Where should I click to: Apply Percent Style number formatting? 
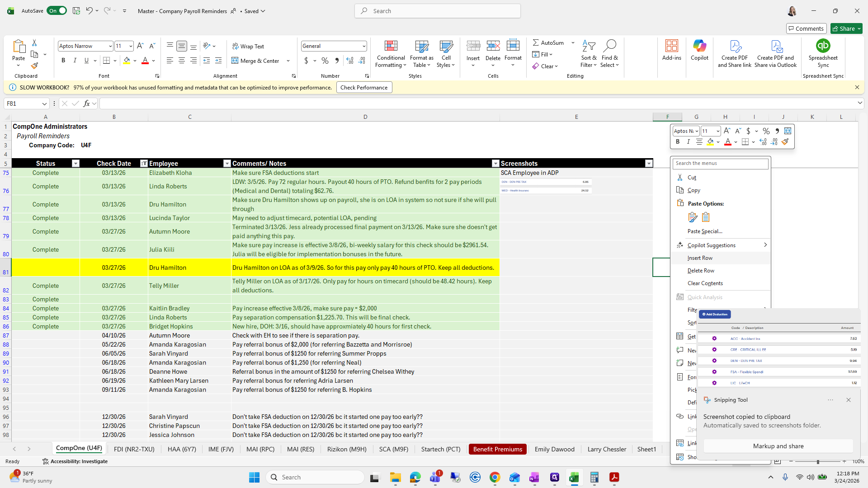click(325, 60)
